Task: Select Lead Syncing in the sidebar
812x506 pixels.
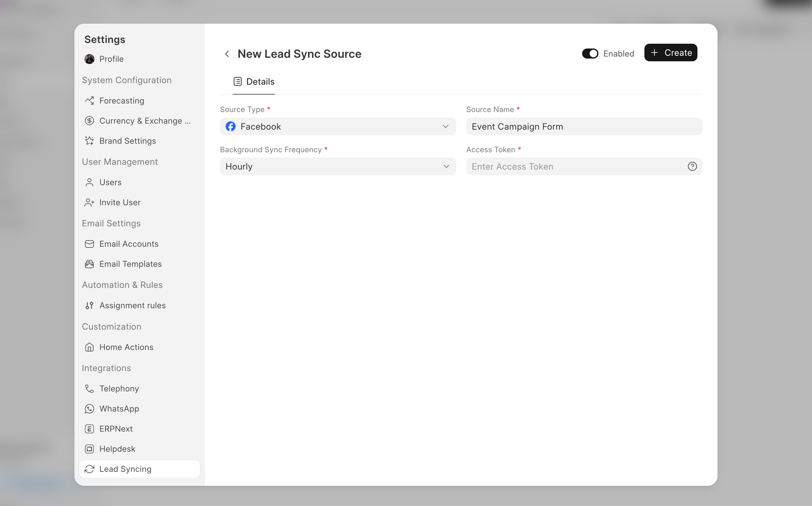Action: [x=125, y=469]
